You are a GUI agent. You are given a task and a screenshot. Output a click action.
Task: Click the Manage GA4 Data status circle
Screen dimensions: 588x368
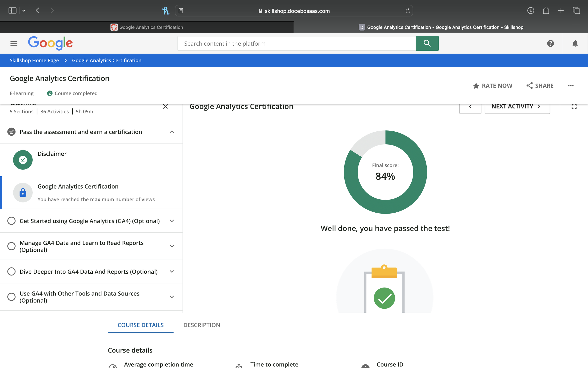click(x=12, y=246)
